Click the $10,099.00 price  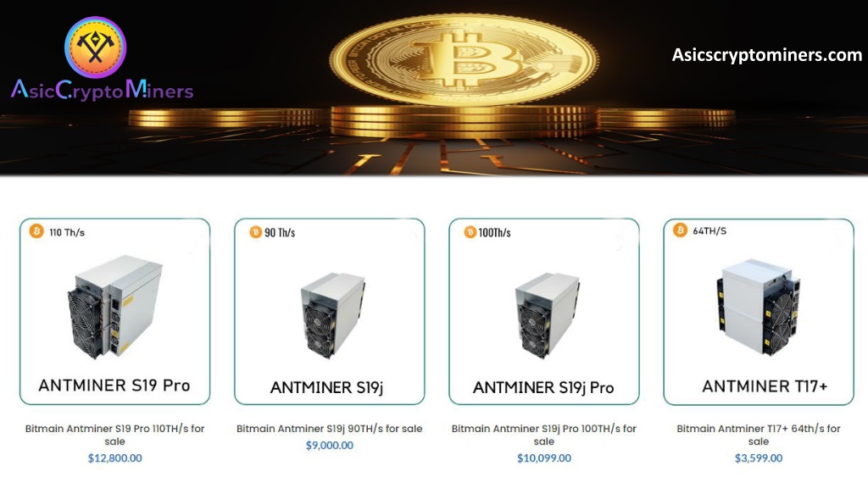pos(544,458)
